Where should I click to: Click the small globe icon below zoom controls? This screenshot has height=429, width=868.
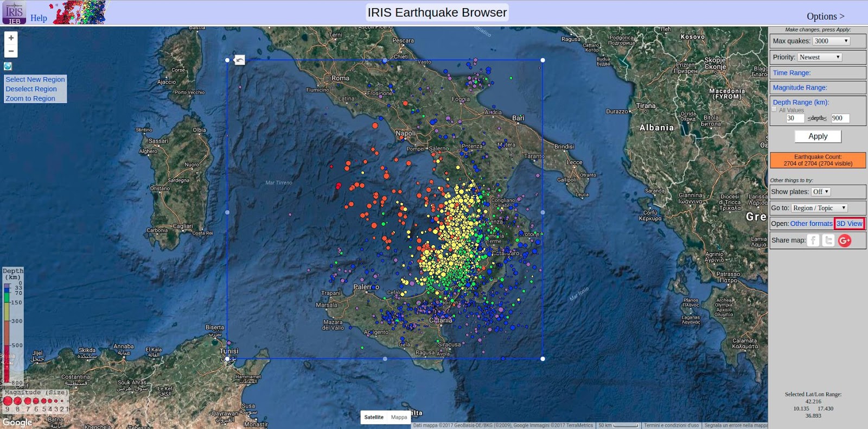[8, 66]
